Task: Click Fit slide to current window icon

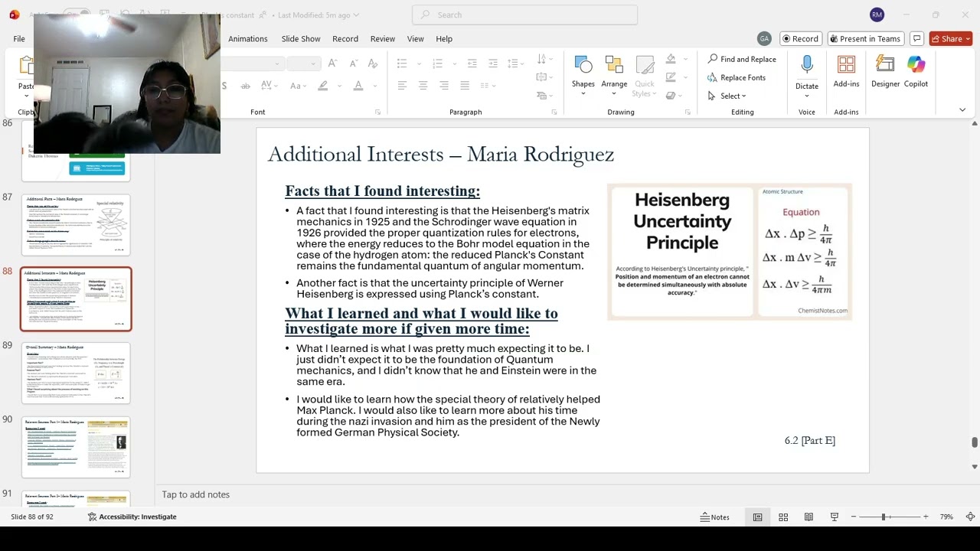Action: 970,517
